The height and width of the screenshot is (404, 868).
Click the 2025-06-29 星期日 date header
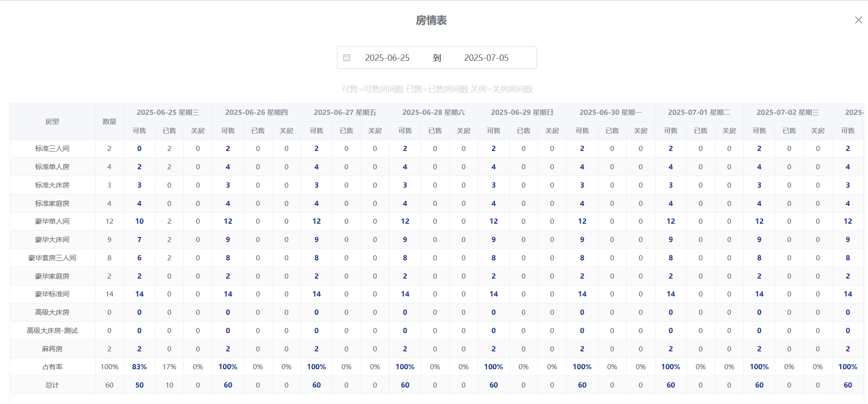522,113
